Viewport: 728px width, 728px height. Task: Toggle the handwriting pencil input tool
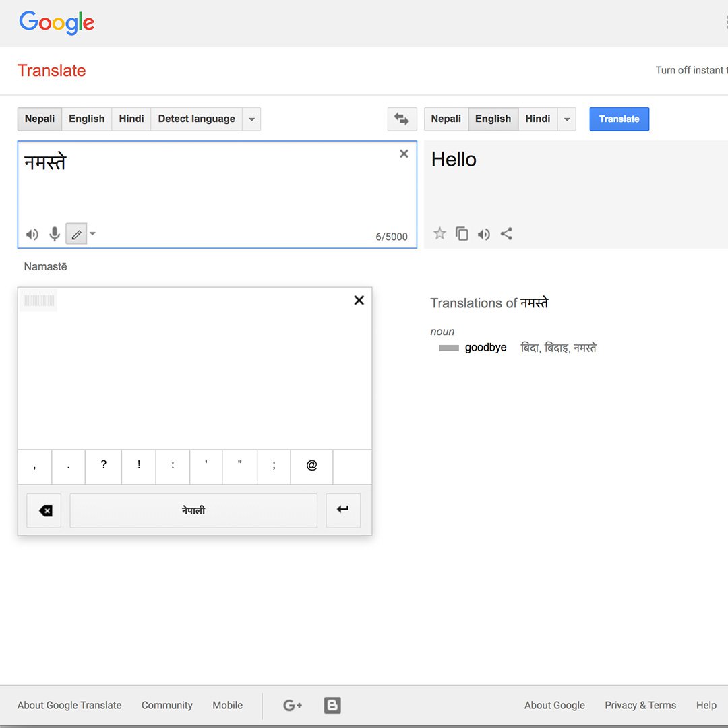coord(77,234)
